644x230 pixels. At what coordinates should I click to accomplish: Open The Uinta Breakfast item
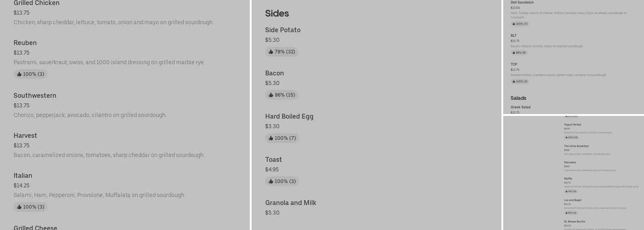(576, 146)
